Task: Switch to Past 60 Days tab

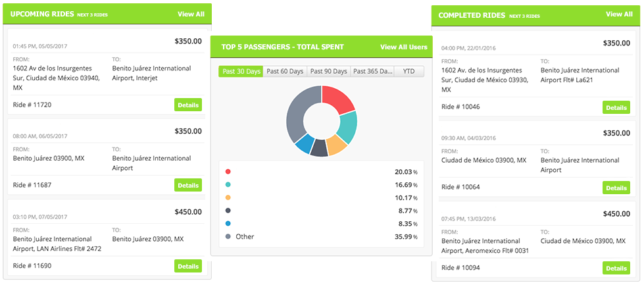Action: 285,71
